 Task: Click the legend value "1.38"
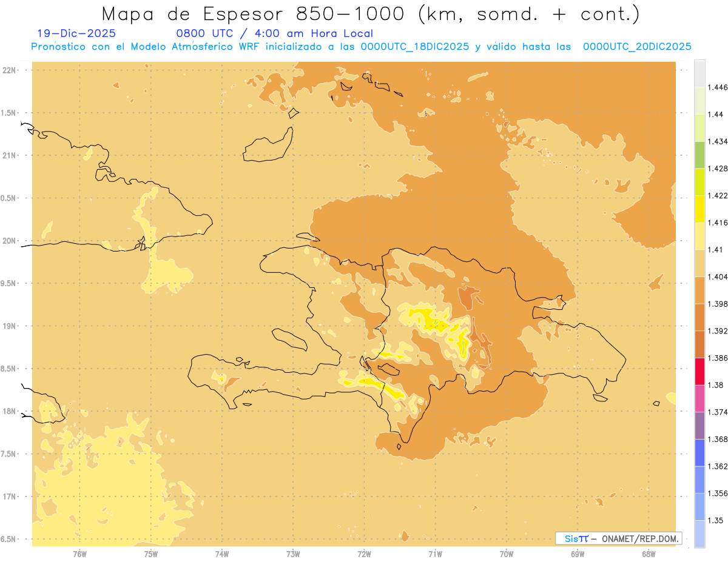point(716,385)
